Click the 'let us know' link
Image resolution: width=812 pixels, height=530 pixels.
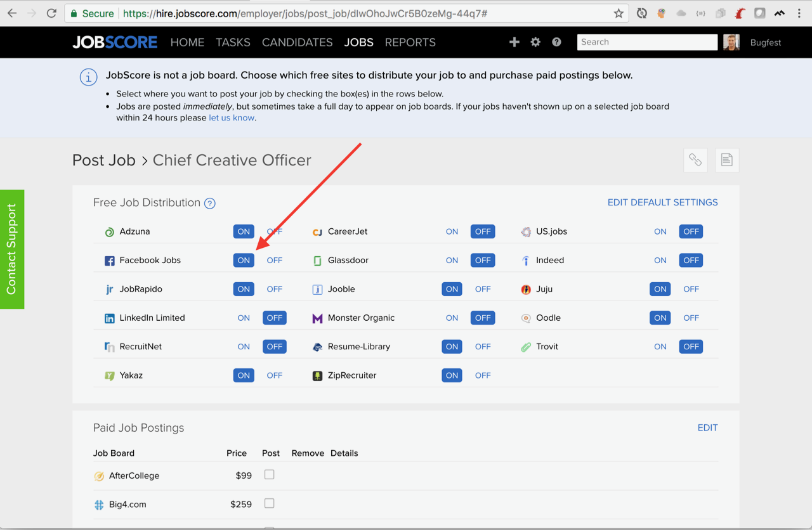232,117
